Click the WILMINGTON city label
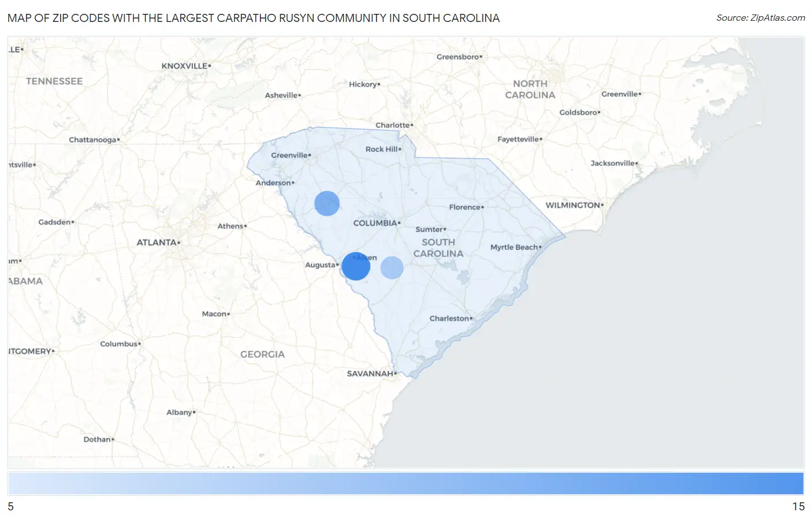This screenshot has width=812, height=519. pyautogui.click(x=573, y=205)
